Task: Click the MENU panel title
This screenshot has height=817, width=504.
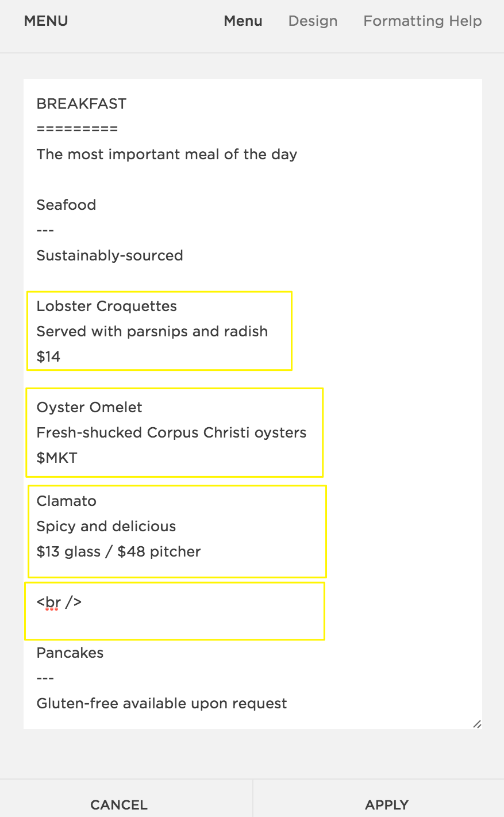Action: (x=46, y=21)
